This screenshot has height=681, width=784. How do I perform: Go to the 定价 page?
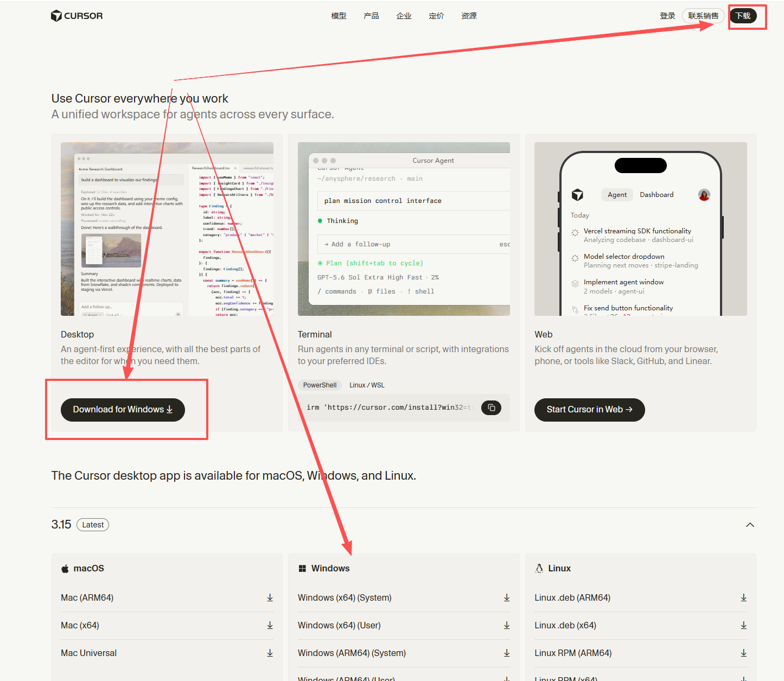tap(436, 16)
